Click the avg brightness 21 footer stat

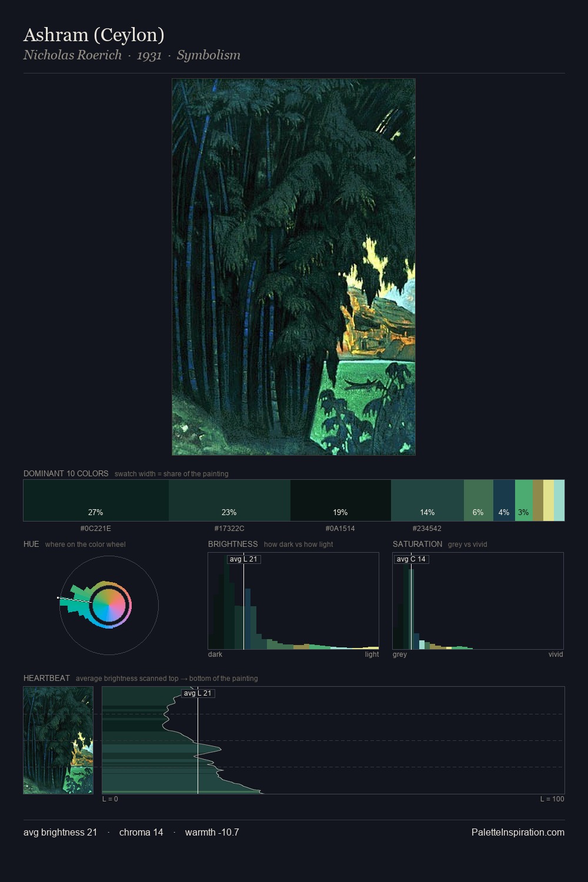(60, 832)
